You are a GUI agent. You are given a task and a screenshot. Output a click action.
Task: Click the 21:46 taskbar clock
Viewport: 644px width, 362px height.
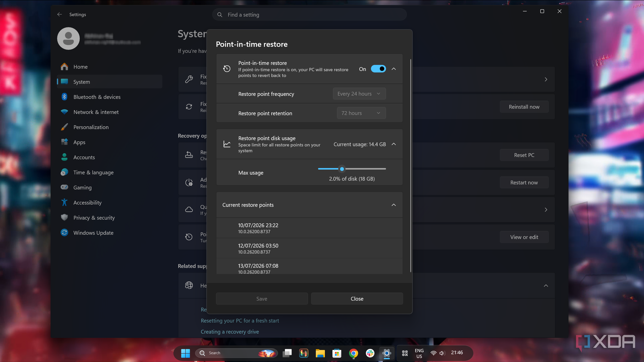pos(457,352)
